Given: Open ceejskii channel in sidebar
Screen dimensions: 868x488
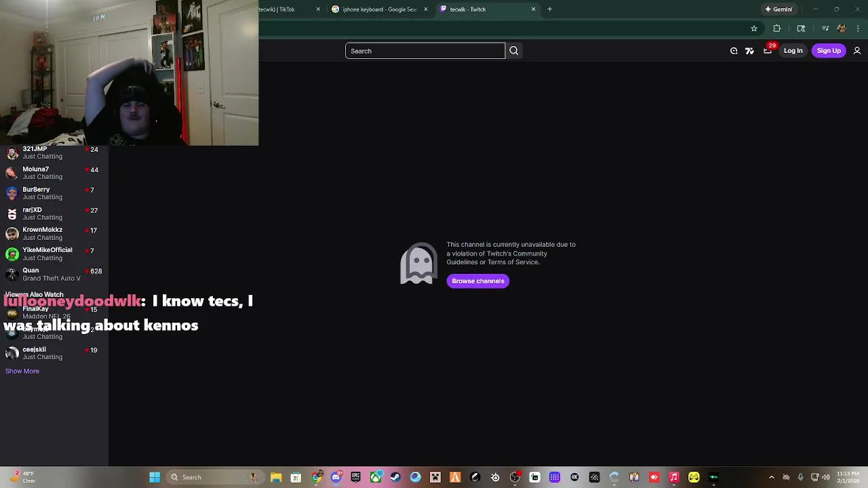Looking at the screenshot, I should point(54,353).
